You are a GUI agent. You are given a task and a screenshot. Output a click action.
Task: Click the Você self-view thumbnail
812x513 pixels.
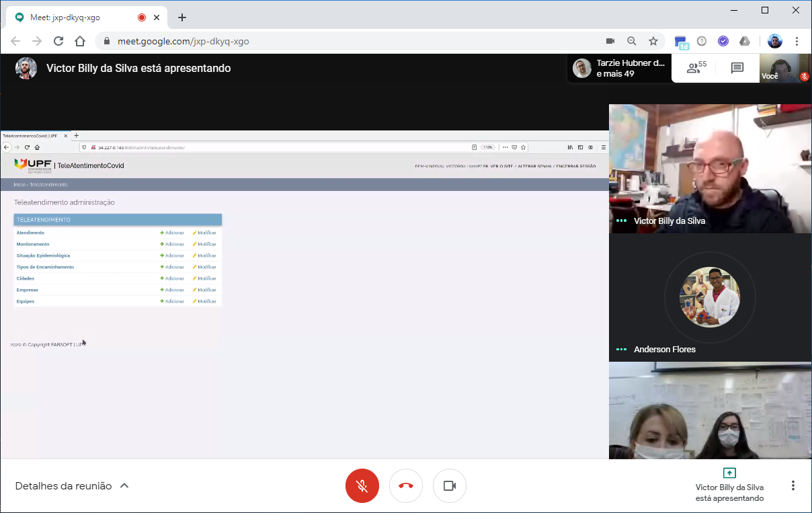click(x=784, y=68)
